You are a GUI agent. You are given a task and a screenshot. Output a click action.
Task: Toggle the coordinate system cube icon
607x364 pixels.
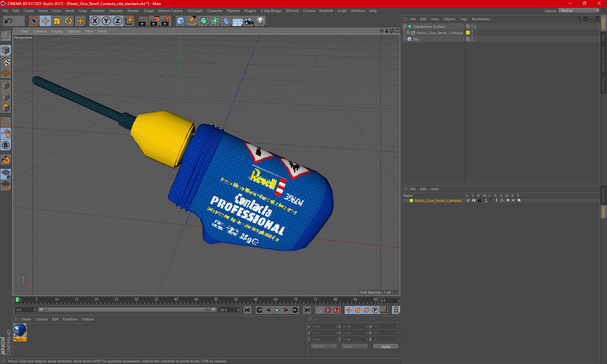[x=129, y=21]
